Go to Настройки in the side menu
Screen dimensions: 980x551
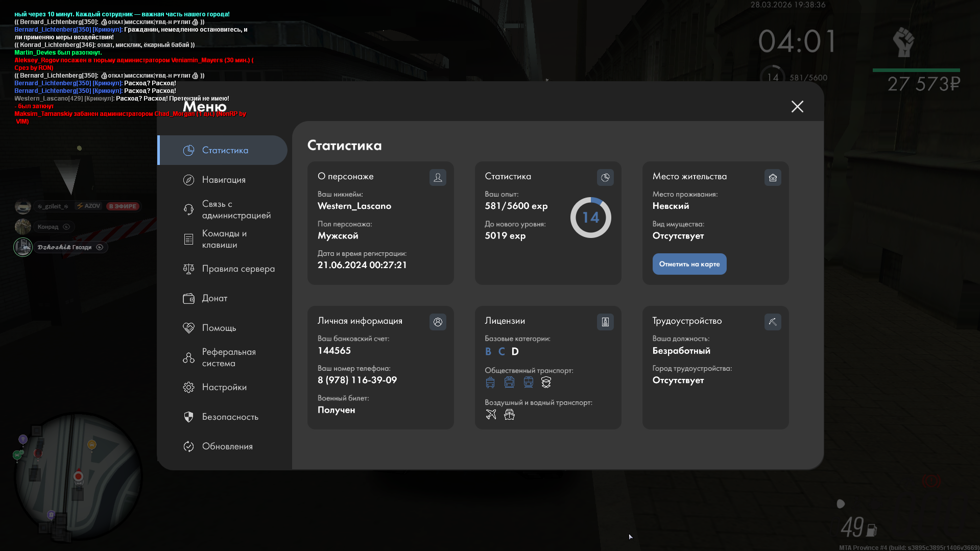[x=223, y=387]
